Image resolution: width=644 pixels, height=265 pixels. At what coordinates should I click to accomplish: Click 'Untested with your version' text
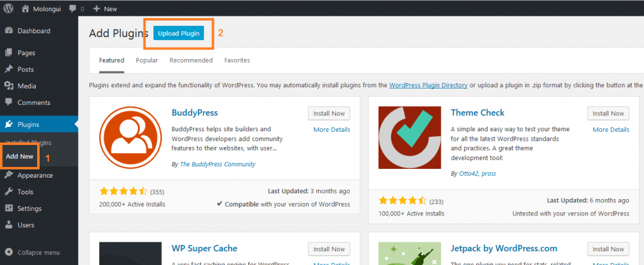point(571,214)
